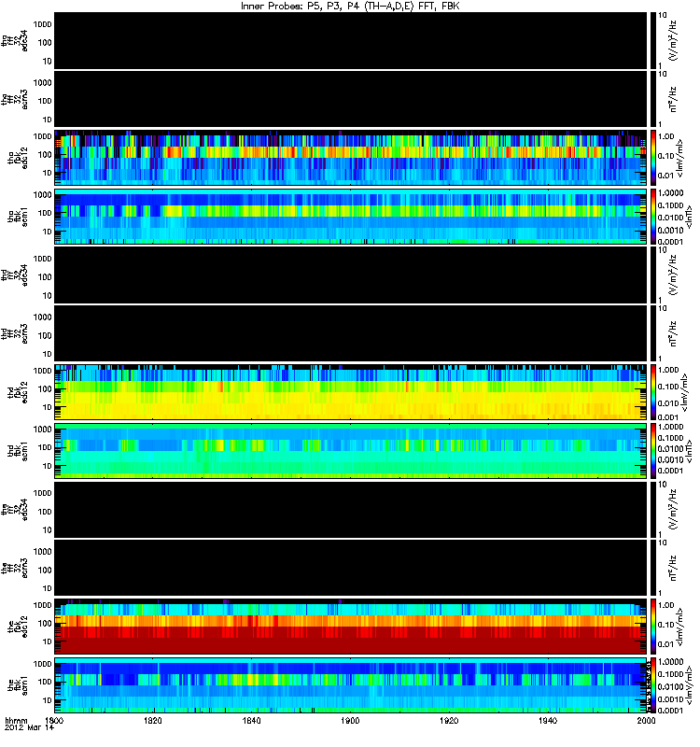Click the "thd fbk edc12" y-axis title

18,392
